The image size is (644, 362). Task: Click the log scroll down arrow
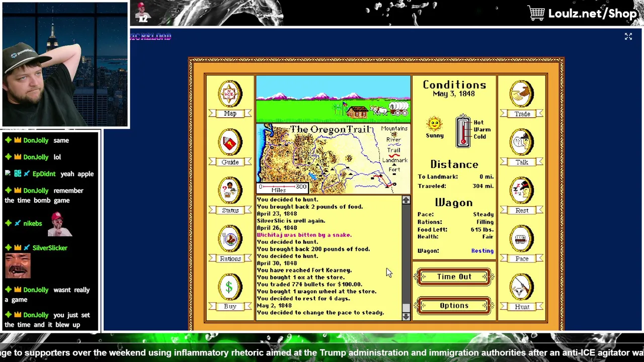[x=406, y=316]
